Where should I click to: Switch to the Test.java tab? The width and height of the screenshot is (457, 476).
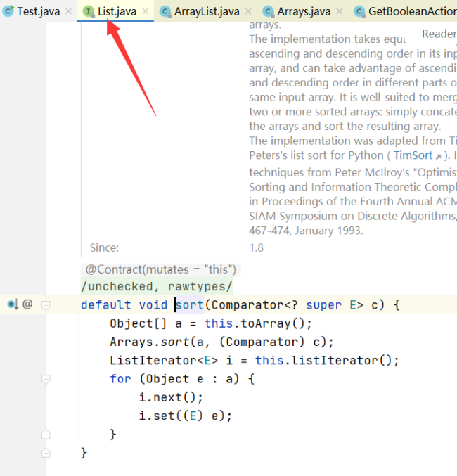(38, 11)
